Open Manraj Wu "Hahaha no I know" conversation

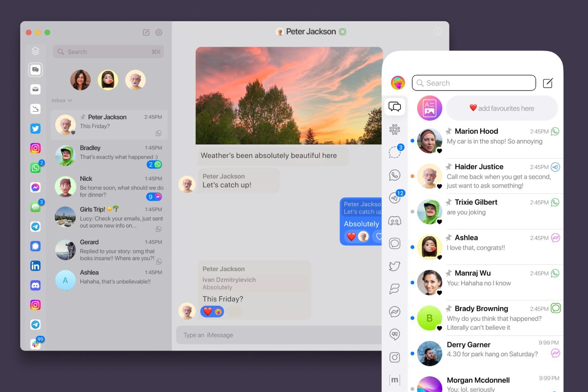pyautogui.click(x=485, y=282)
